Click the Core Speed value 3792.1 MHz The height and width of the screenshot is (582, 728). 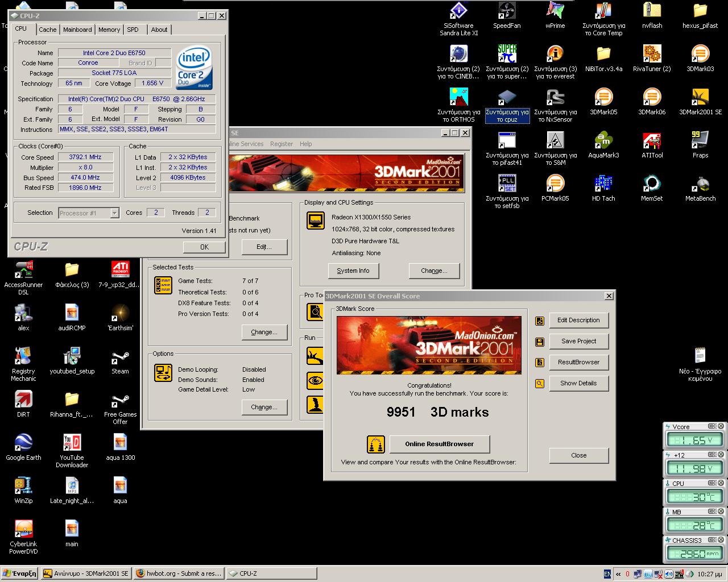click(x=85, y=157)
